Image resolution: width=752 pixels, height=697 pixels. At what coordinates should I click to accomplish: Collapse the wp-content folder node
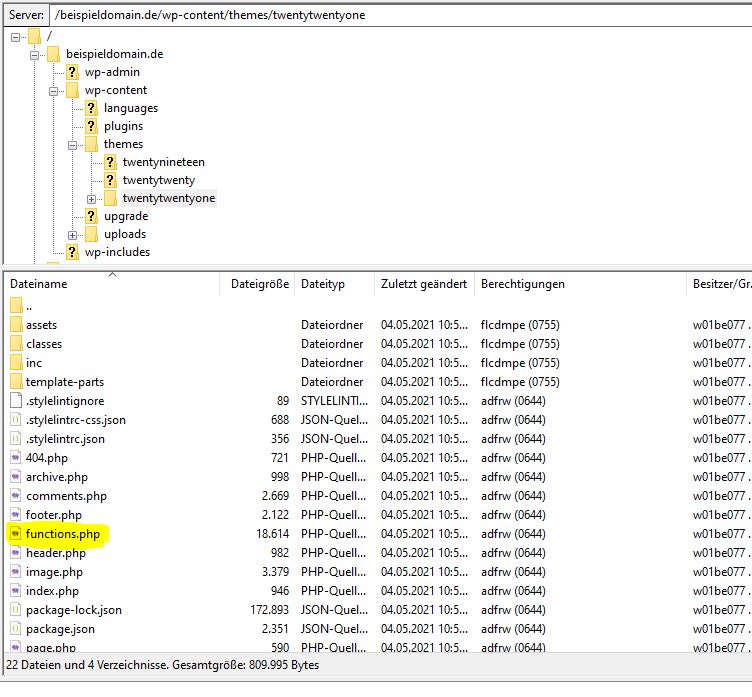coord(54,91)
